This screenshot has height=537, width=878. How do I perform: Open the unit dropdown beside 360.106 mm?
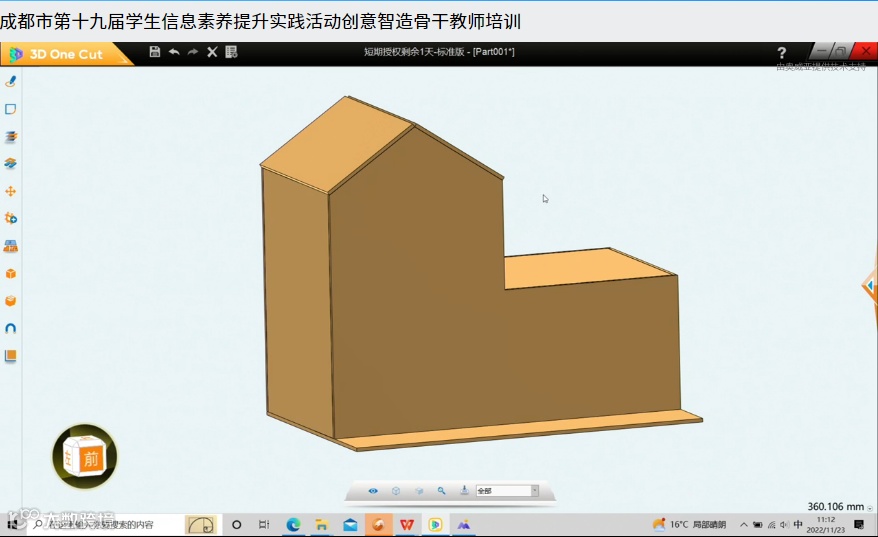[870, 508]
